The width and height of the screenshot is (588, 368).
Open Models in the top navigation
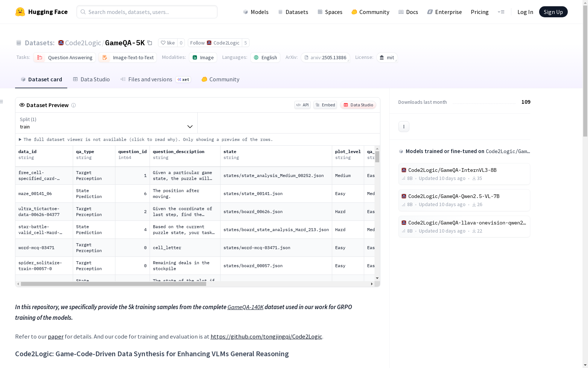pyautogui.click(x=256, y=12)
